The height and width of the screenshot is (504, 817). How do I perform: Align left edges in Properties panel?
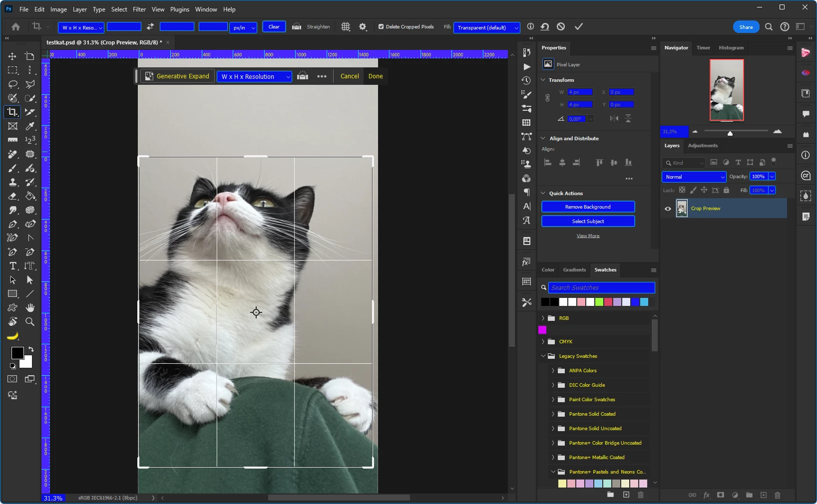[x=548, y=163]
